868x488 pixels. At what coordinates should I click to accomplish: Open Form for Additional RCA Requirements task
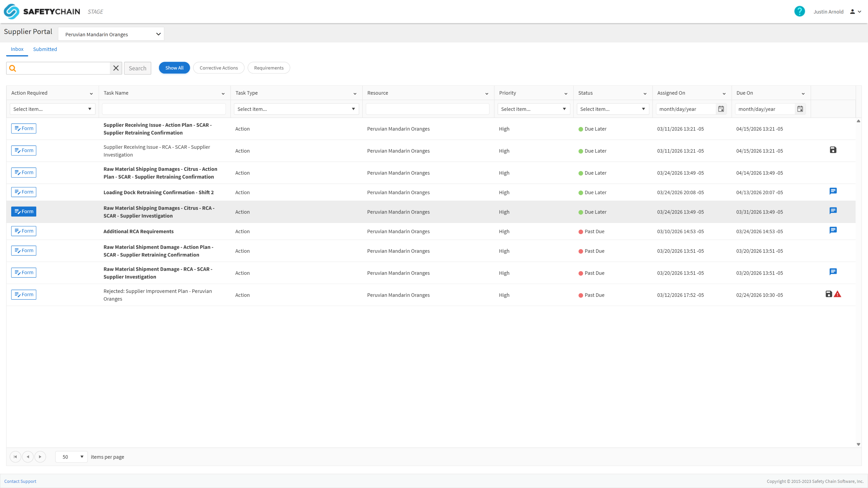point(24,231)
